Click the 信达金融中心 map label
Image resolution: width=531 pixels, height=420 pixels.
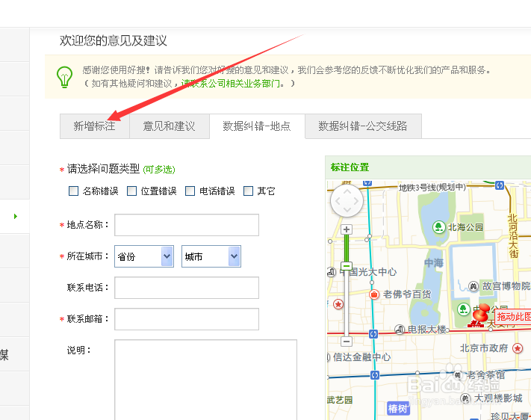click(x=362, y=357)
